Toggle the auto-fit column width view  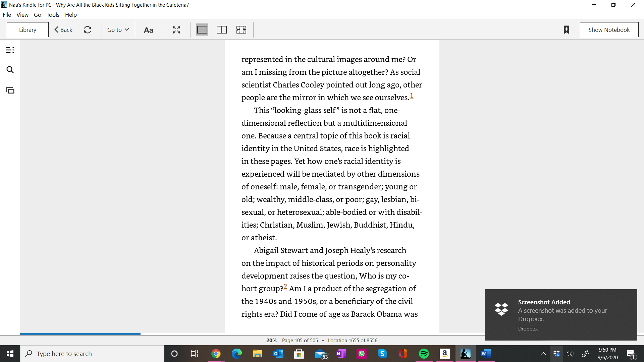pyautogui.click(x=241, y=30)
